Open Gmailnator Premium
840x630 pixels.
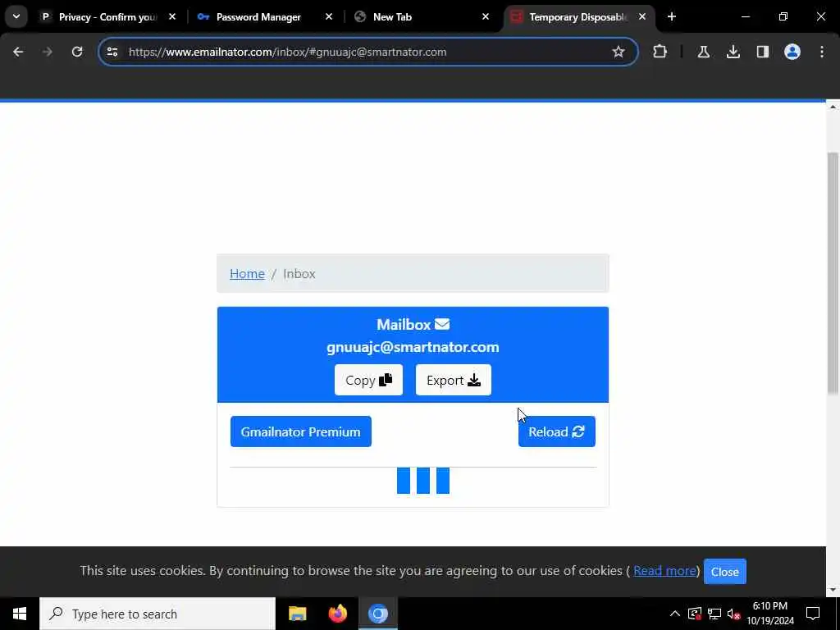tap(300, 431)
